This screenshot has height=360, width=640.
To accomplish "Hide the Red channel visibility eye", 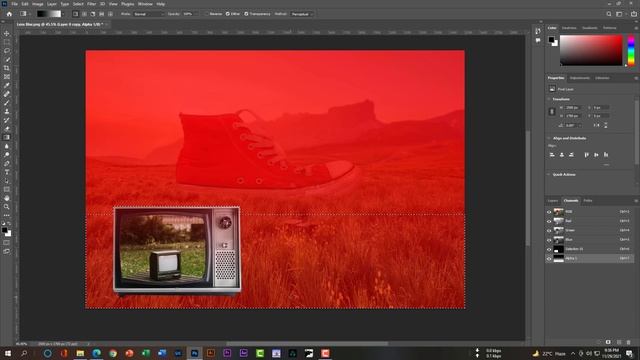I will 549,221.
